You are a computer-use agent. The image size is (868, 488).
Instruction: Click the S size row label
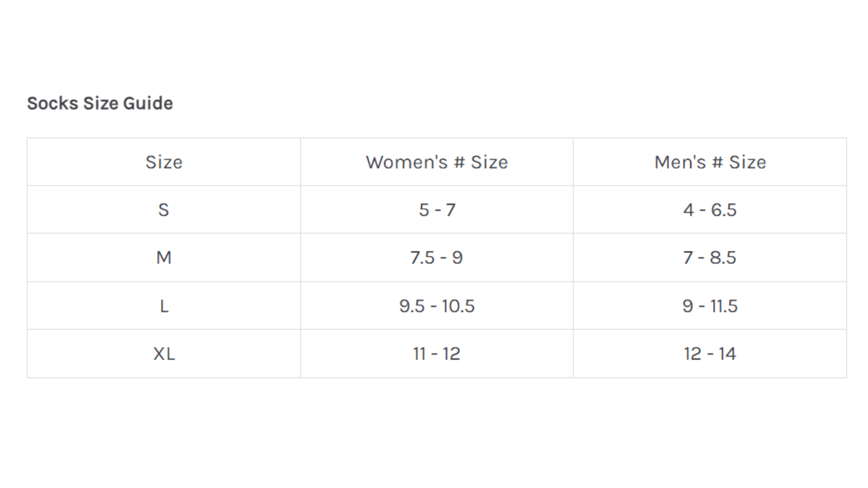click(164, 210)
